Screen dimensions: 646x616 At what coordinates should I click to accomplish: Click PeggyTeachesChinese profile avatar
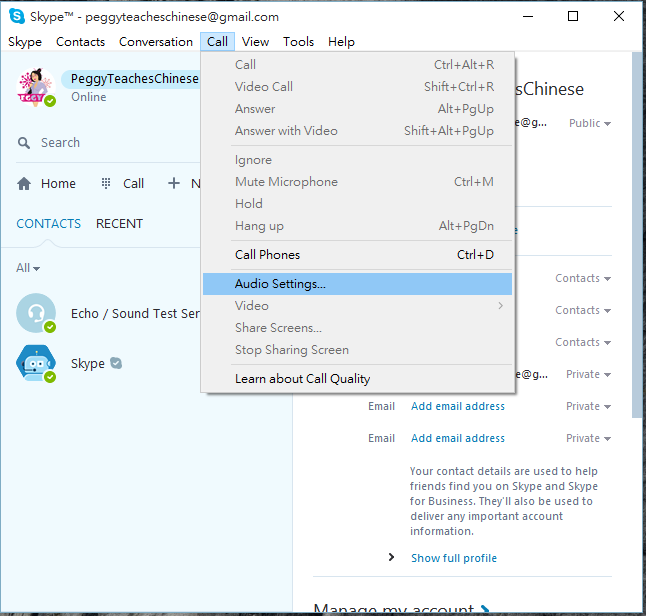point(36,87)
